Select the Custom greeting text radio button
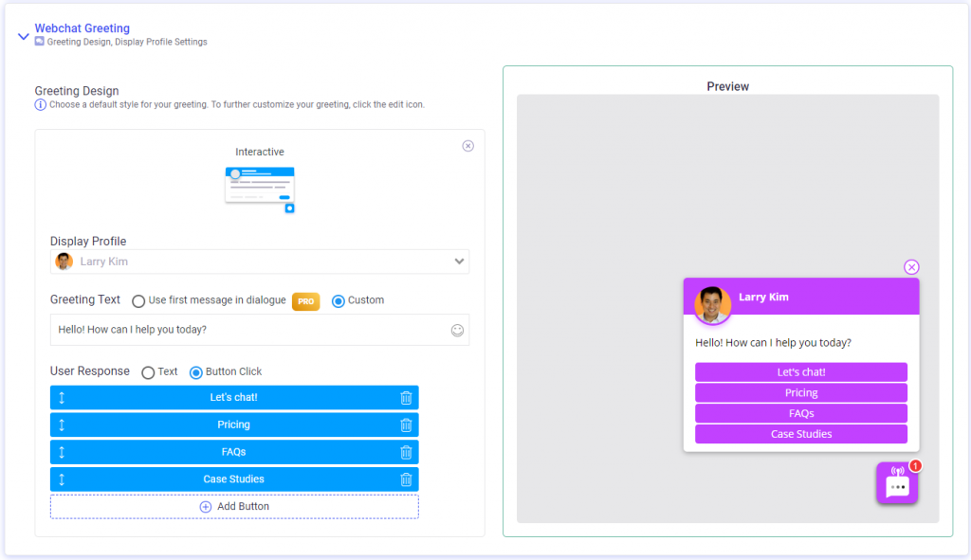971x560 pixels. (x=339, y=301)
